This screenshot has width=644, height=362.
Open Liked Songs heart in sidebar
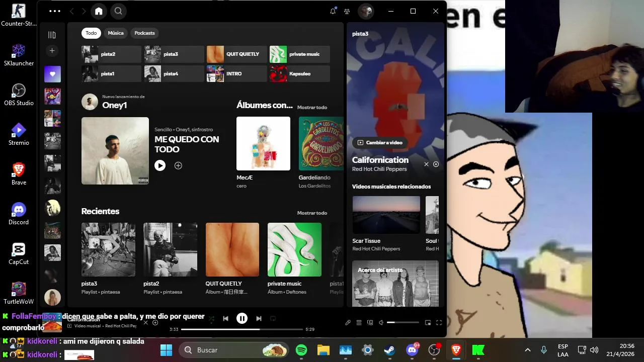[x=52, y=74]
